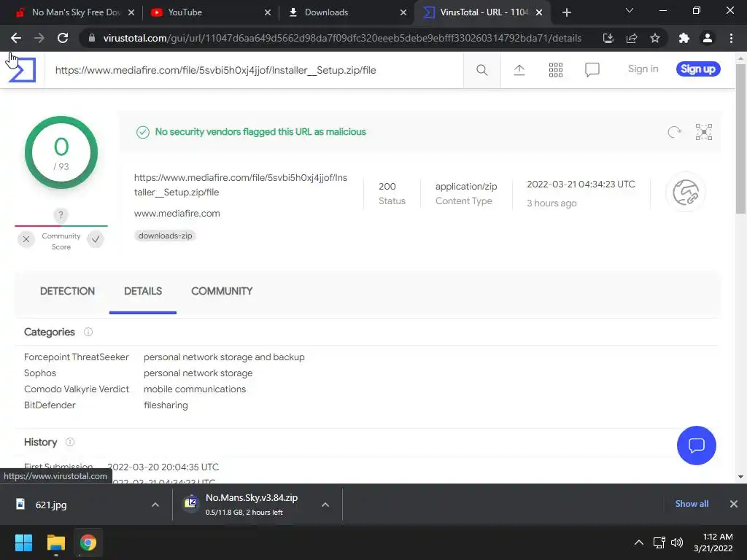Click the downloads-zip tag

pyautogui.click(x=166, y=236)
